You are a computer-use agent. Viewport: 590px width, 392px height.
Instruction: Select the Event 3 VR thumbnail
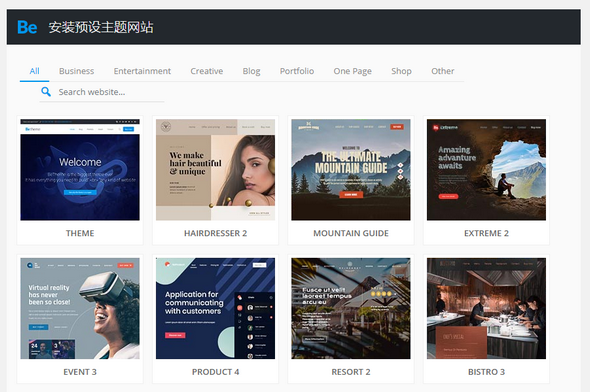pos(80,308)
